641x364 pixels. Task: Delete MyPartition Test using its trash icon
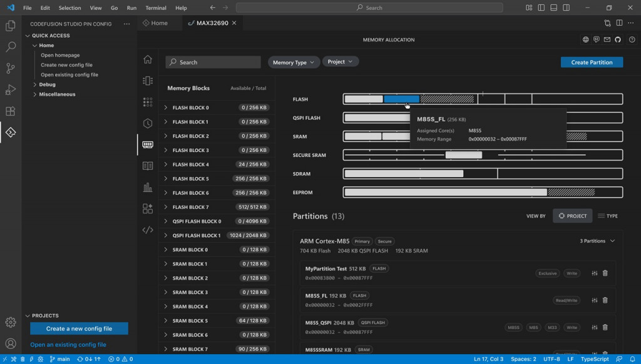pyautogui.click(x=604, y=273)
